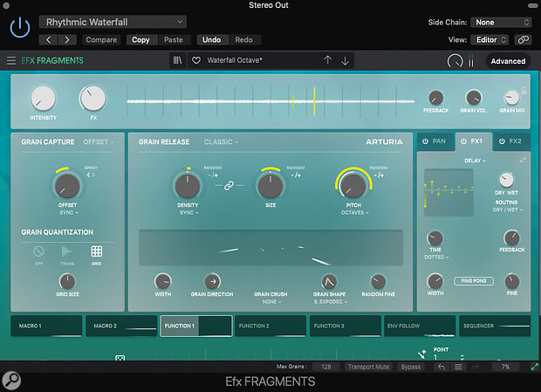Open View Editor dropdown

coord(490,39)
